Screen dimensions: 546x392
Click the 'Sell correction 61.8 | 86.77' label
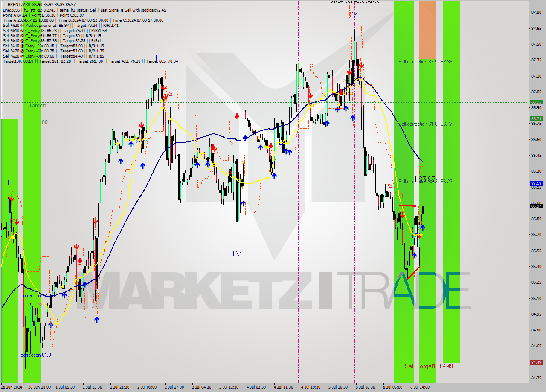[425, 124]
